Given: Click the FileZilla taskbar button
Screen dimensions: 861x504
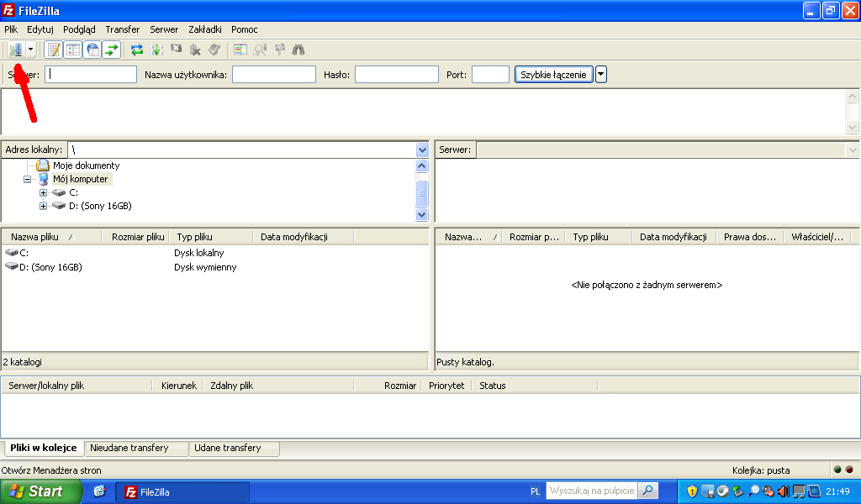Looking at the screenshot, I should (x=182, y=492).
